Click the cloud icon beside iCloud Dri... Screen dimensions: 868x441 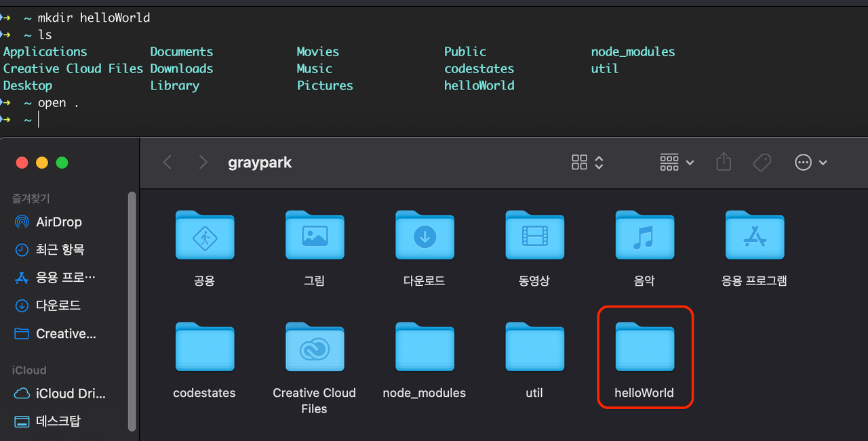coord(22,394)
